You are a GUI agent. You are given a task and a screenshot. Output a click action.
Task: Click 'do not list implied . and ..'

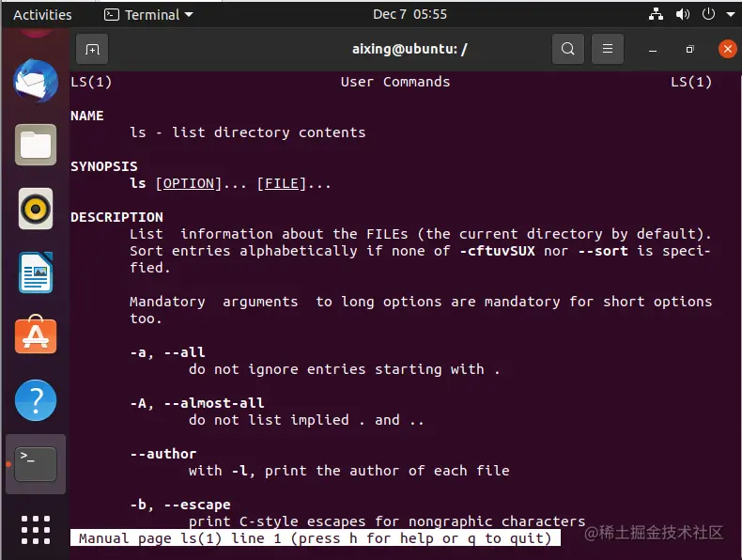306,420
